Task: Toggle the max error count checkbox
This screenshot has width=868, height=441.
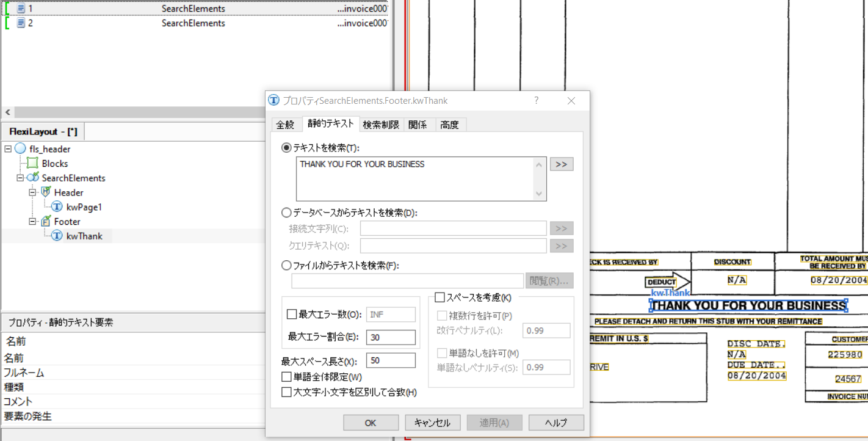Action: point(291,315)
